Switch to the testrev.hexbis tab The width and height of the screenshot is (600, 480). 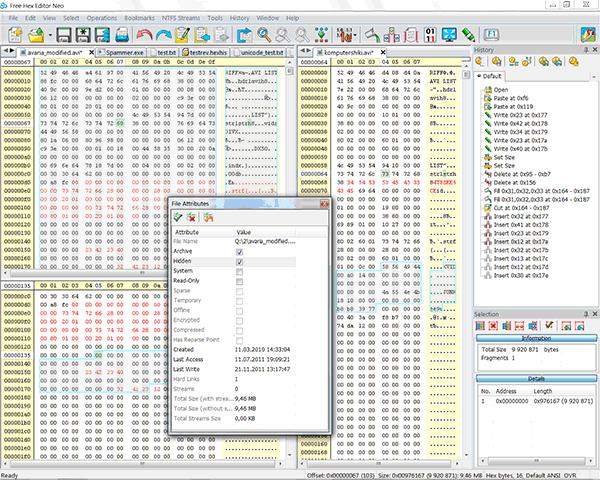[x=205, y=52]
